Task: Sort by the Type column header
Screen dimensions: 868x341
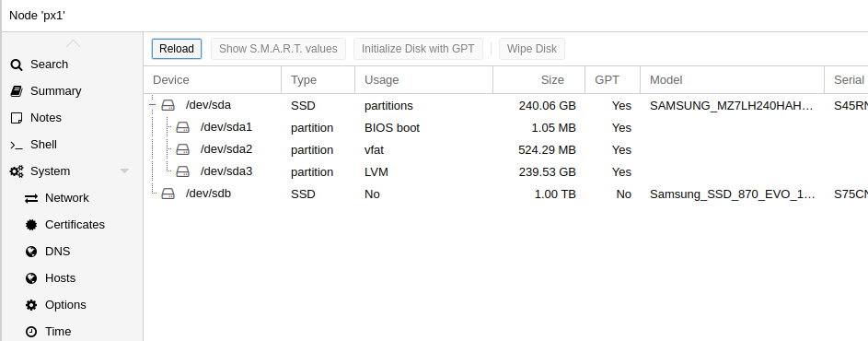Action: [x=318, y=80]
